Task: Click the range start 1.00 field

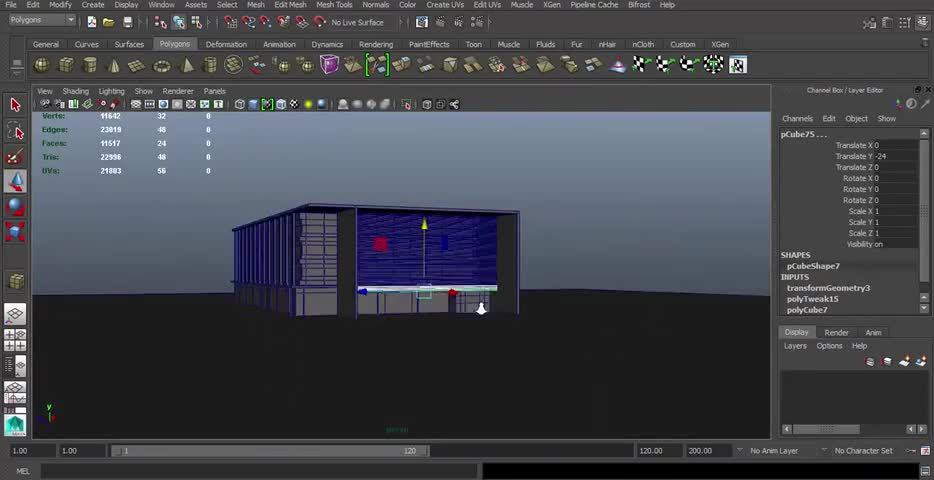Action: click(x=83, y=451)
